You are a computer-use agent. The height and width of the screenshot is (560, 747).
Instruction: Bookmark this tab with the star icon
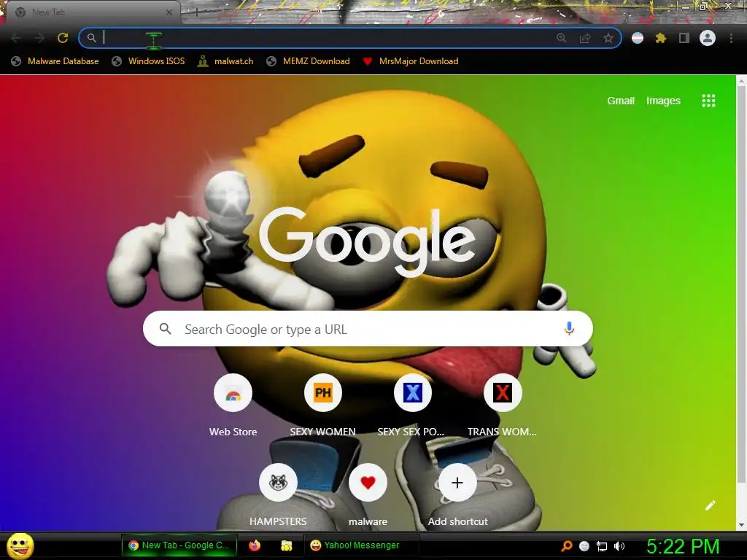[x=608, y=38]
